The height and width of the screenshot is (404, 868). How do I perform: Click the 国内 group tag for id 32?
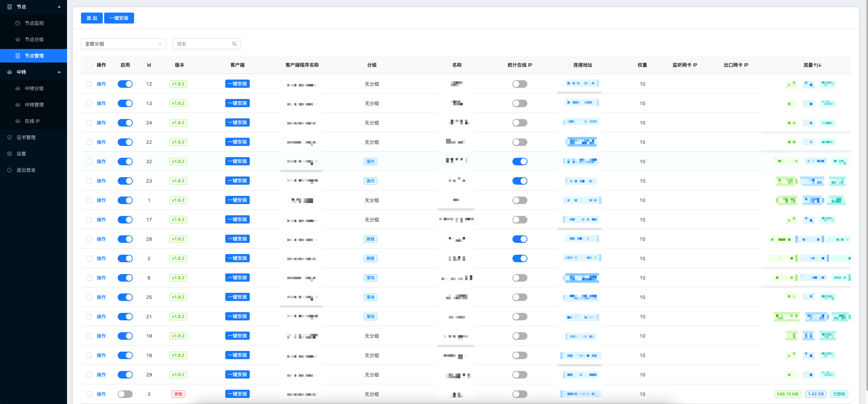pos(370,162)
